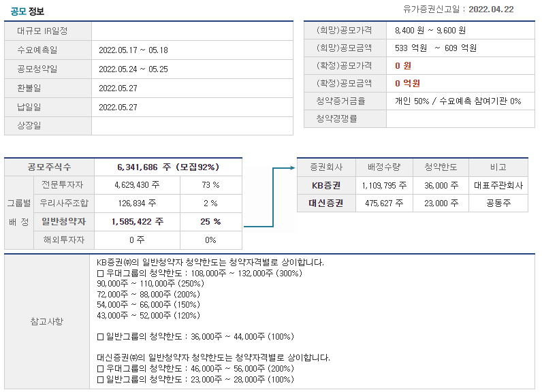Select the 납입일 date 2022.05.27
The width and height of the screenshot is (542, 392).
118,108
